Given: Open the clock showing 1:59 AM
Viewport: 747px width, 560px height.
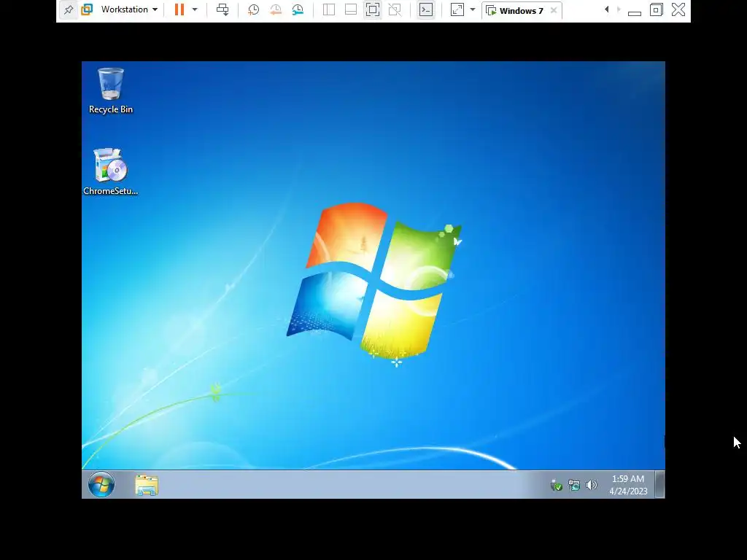Looking at the screenshot, I should pos(628,485).
